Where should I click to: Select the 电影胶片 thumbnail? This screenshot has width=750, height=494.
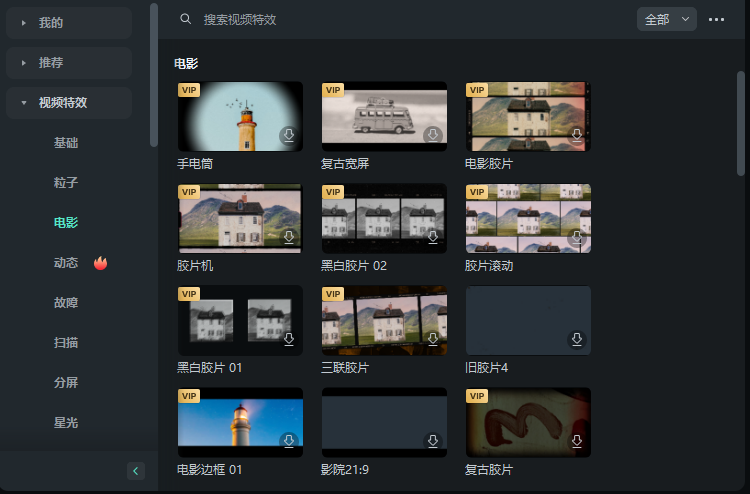(529, 116)
